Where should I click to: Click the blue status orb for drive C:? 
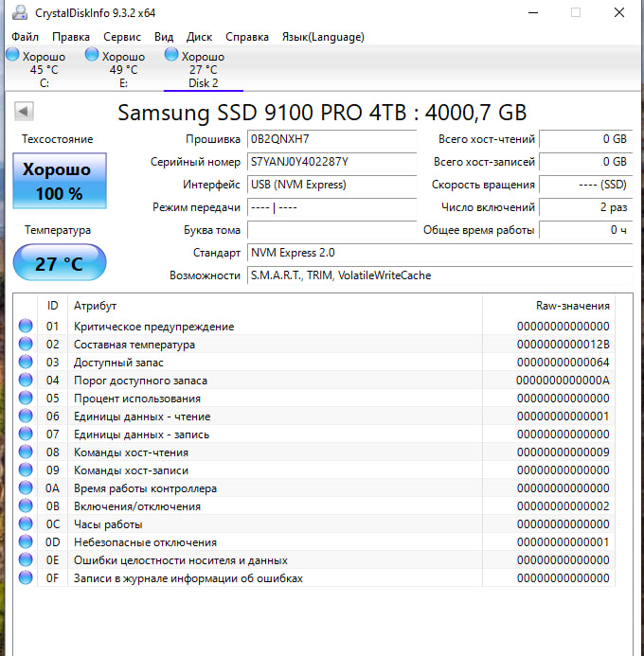pyautogui.click(x=12, y=54)
